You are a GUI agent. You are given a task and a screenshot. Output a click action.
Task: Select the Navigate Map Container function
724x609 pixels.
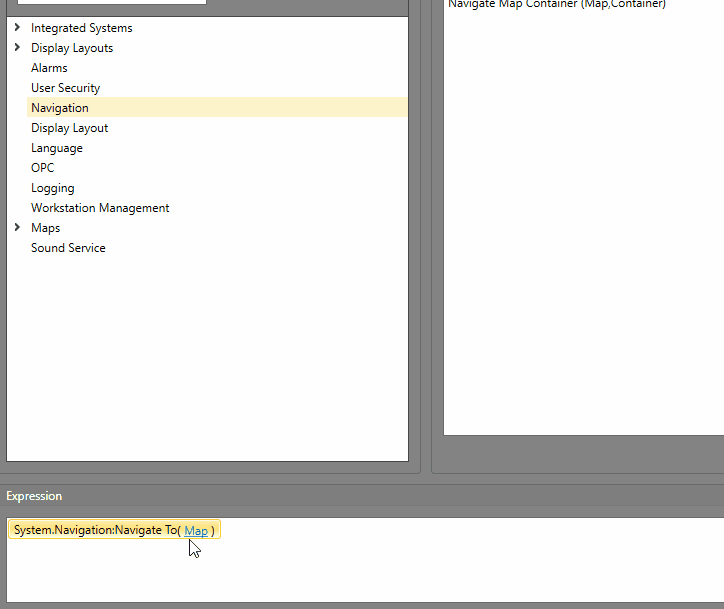point(556,4)
